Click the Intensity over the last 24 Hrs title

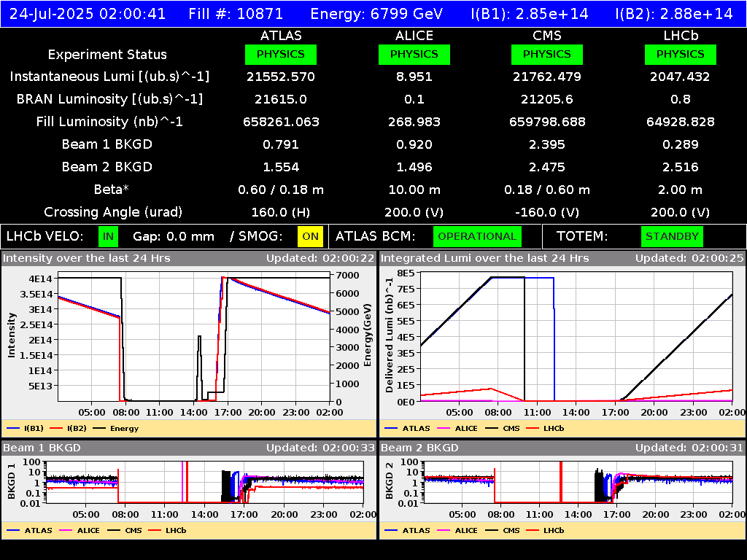86,258
